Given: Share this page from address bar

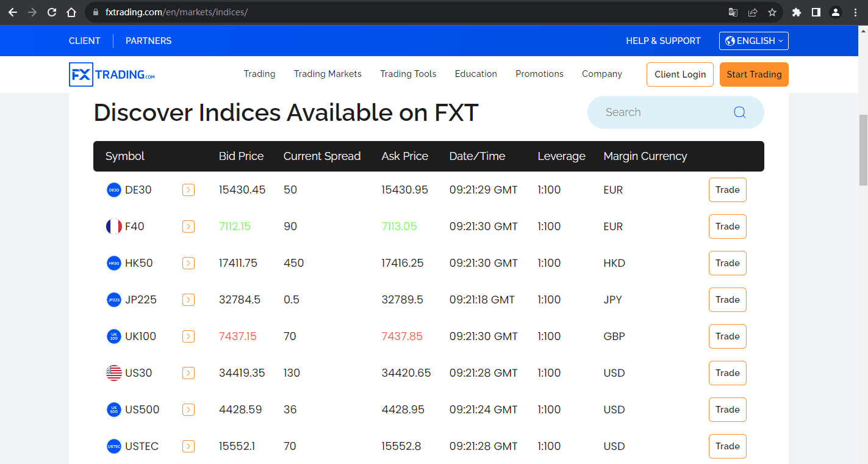Looking at the screenshot, I should pyautogui.click(x=753, y=12).
